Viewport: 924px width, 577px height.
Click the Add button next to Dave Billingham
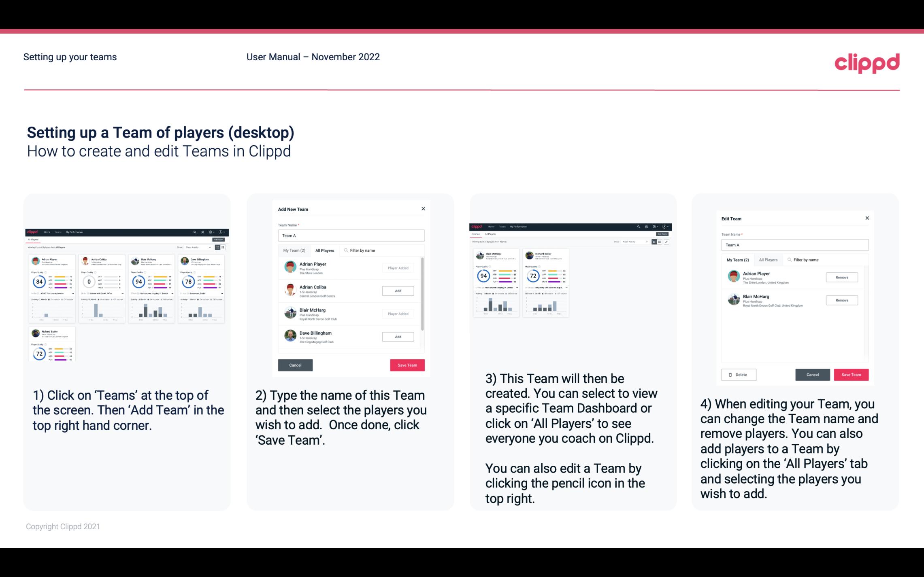[x=398, y=336]
